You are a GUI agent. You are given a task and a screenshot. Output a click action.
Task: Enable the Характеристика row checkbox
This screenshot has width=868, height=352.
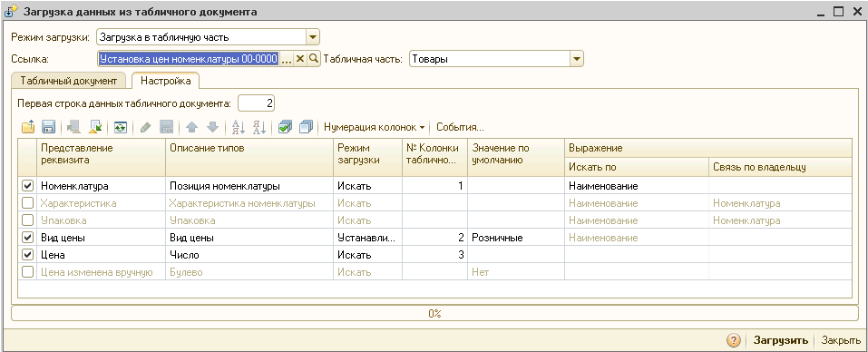pos(27,203)
